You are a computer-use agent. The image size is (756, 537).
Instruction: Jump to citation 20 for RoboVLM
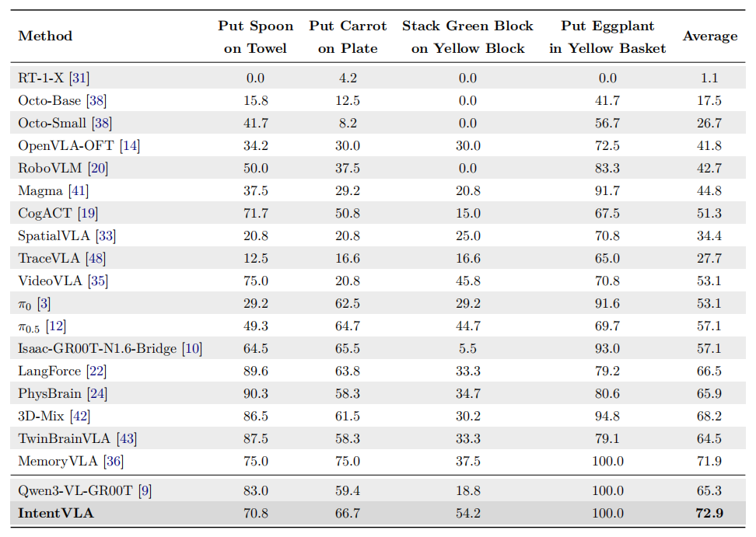[x=98, y=169]
